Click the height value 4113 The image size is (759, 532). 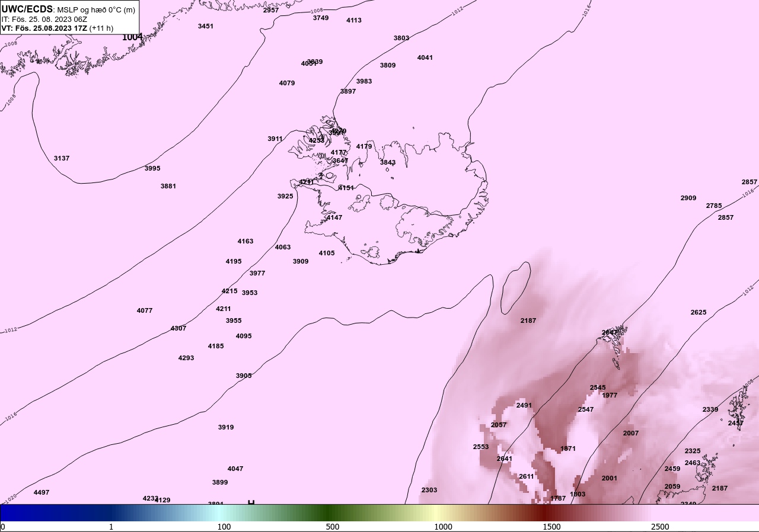[354, 20]
